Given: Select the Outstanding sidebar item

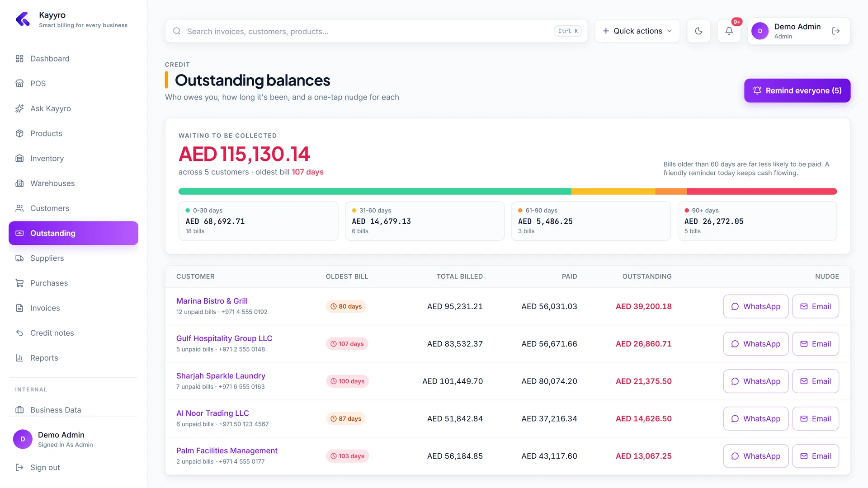Looking at the screenshot, I should coord(73,233).
